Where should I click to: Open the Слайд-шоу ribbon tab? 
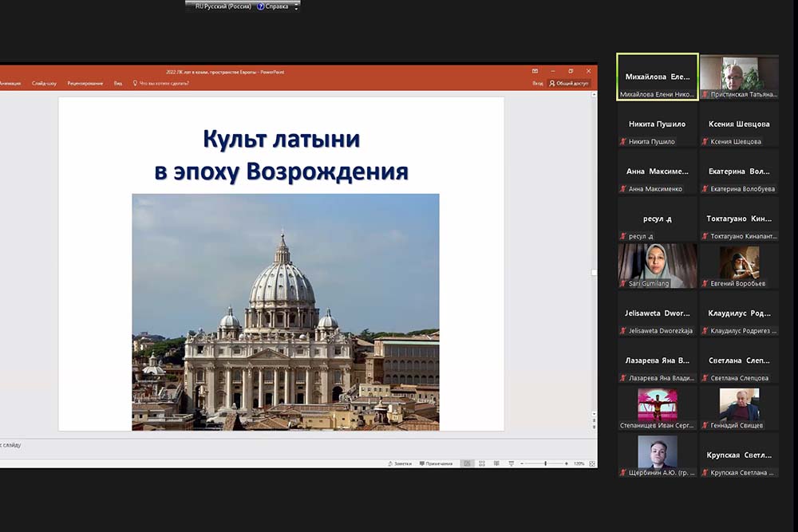(x=44, y=83)
